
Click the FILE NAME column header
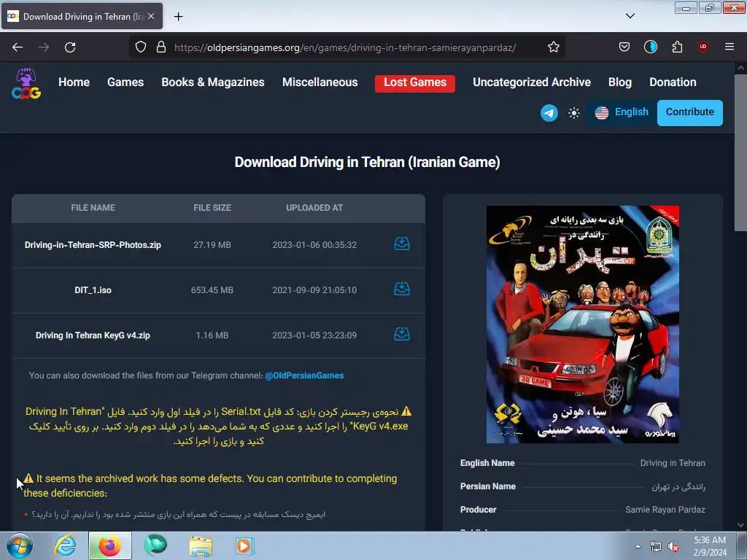point(93,208)
